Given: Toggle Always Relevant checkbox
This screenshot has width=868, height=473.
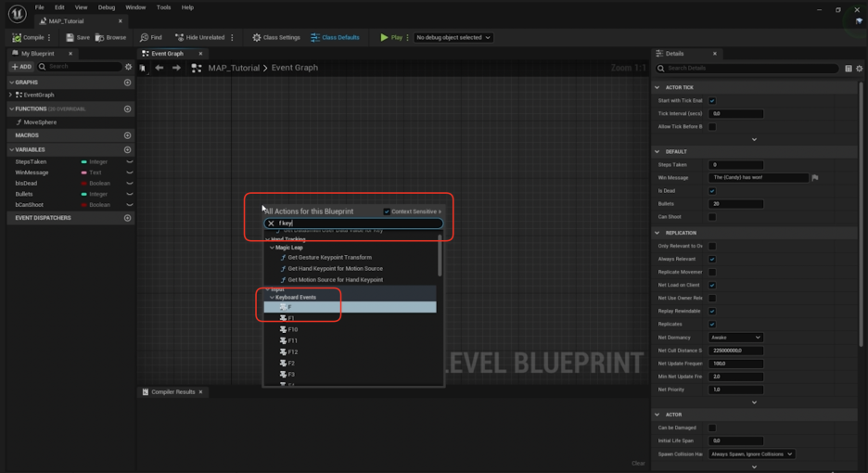Looking at the screenshot, I should (x=712, y=259).
